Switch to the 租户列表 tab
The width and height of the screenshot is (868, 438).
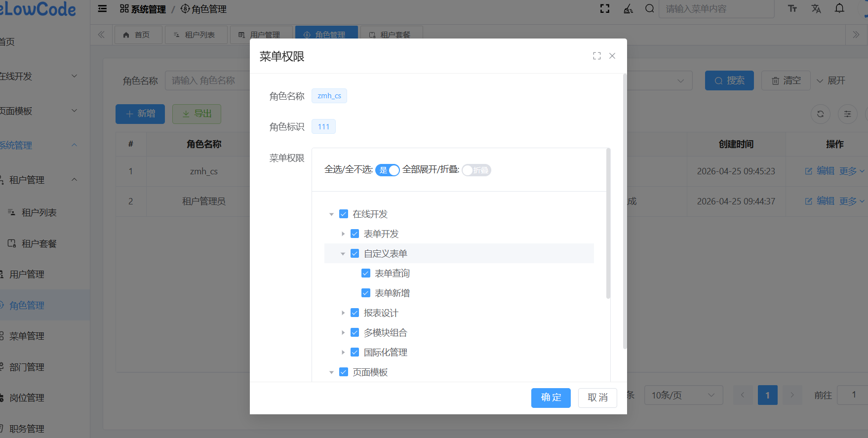pos(196,35)
